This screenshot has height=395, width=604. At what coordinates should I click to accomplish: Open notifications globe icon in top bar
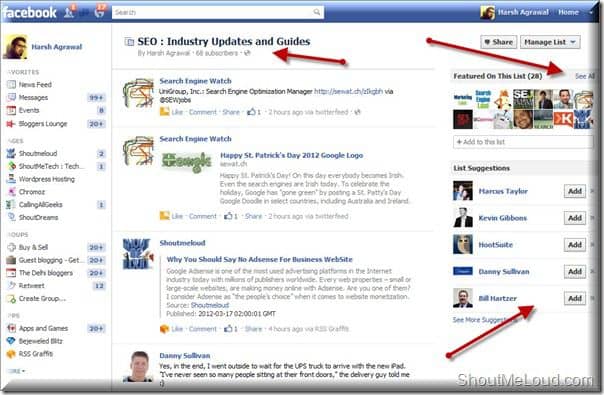[99, 12]
